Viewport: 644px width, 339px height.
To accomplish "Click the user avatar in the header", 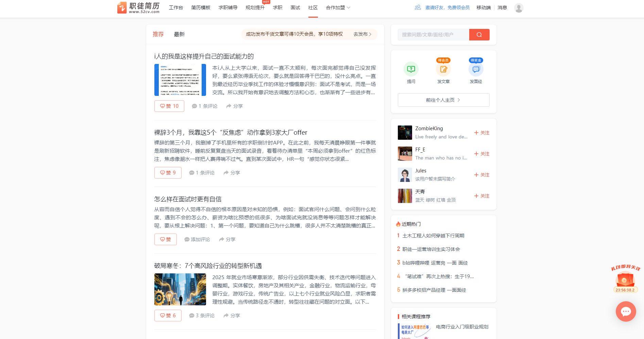I will pyautogui.click(x=519, y=7).
